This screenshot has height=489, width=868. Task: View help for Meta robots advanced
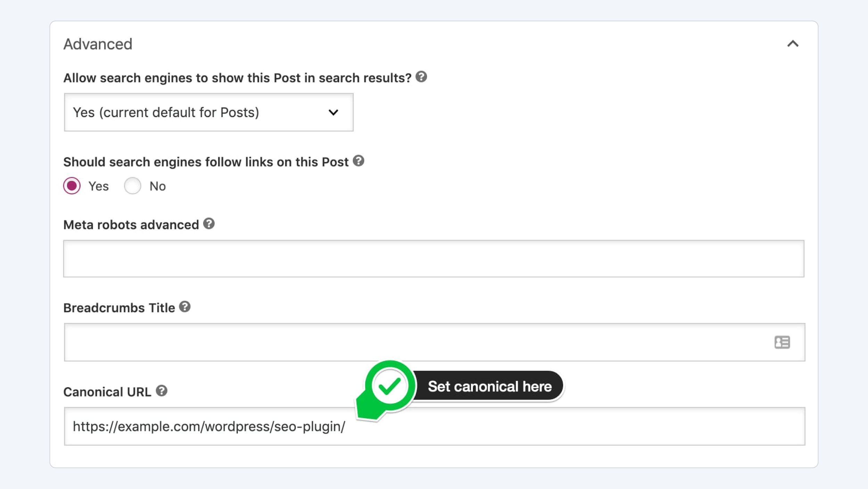tap(208, 224)
